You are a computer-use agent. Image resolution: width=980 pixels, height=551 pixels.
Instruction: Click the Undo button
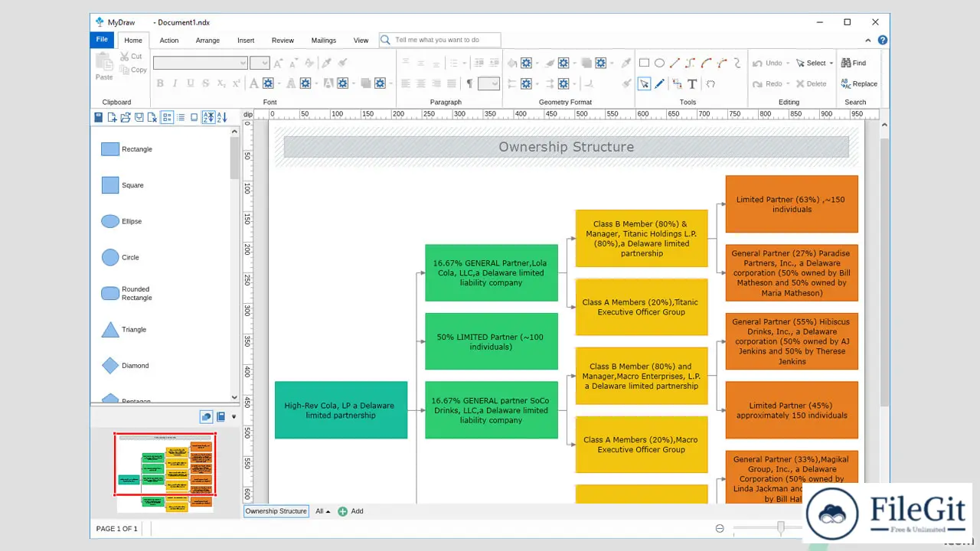pos(768,64)
